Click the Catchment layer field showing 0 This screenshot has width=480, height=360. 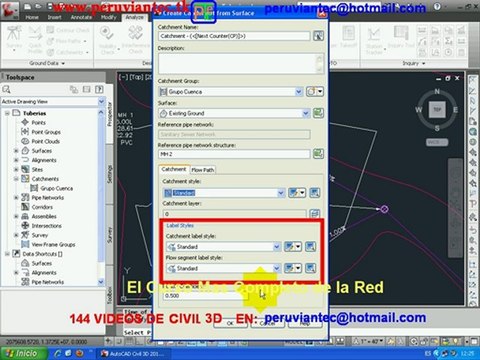click(234, 214)
